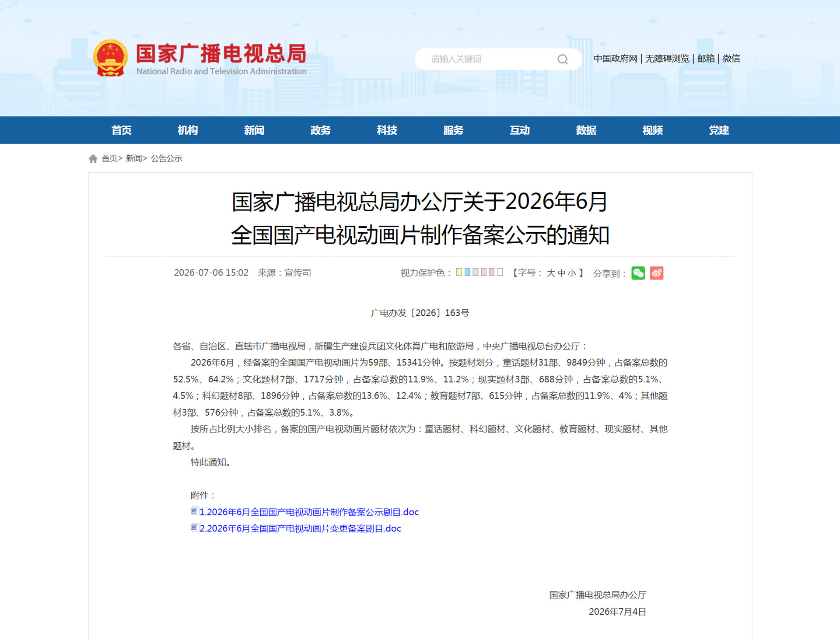
Task: Select the gray eye-protection color
Action: tap(476, 272)
